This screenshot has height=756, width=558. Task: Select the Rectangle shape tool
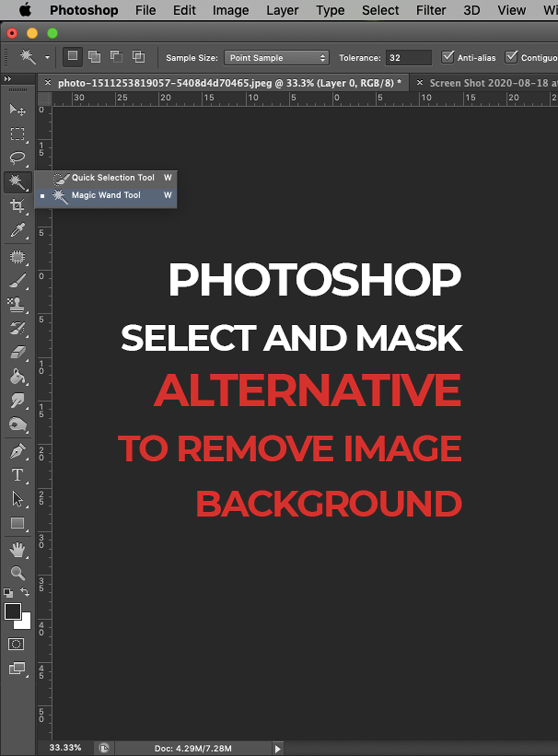coord(17,523)
